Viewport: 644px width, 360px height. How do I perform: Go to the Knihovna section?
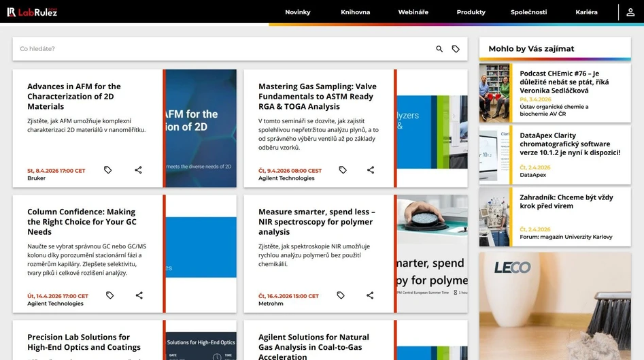pyautogui.click(x=355, y=12)
